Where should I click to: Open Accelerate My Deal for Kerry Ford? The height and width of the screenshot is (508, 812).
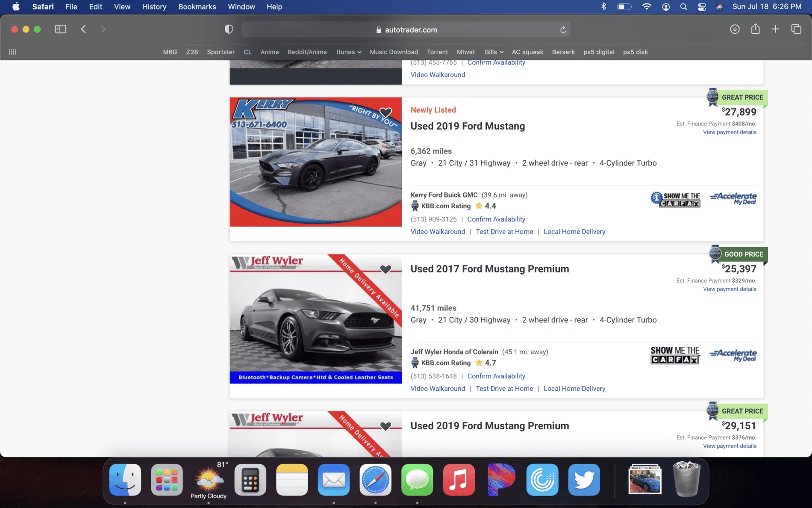(x=733, y=198)
